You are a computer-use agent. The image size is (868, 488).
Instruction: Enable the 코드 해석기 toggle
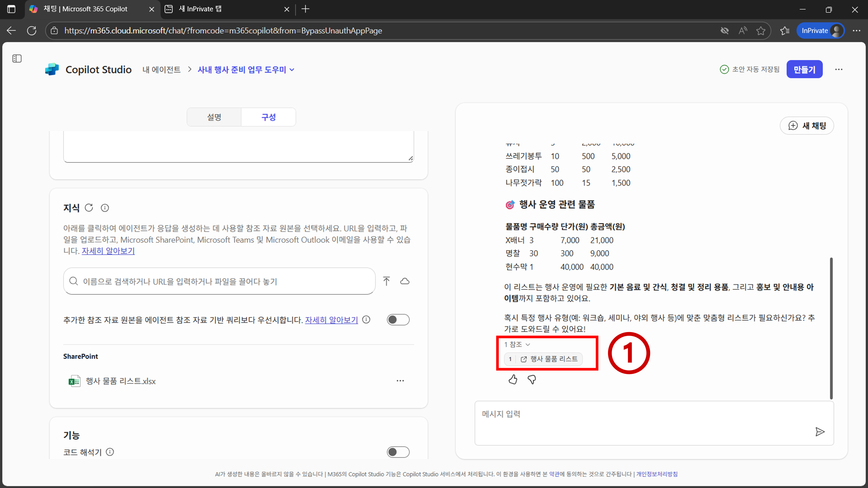click(398, 452)
